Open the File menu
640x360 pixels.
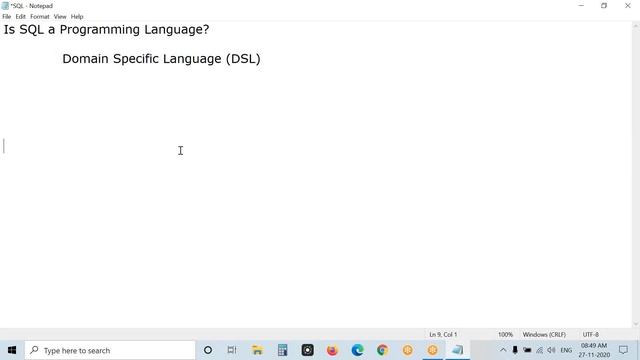click(x=7, y=17)
